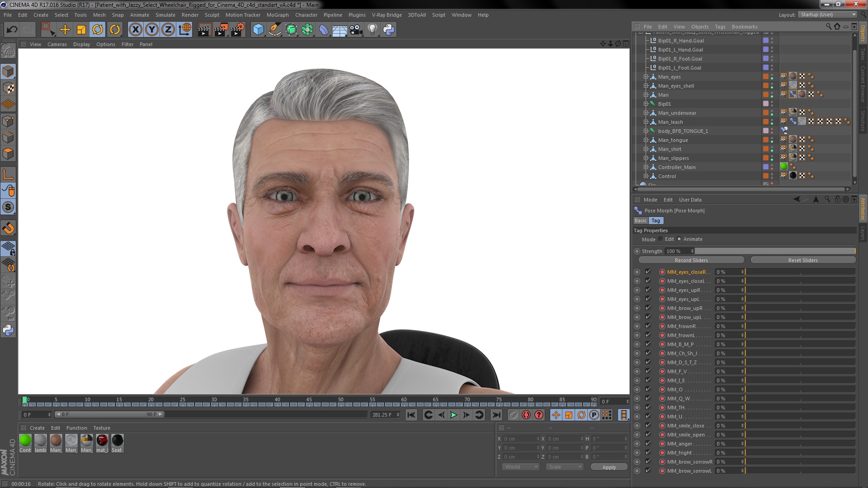868x488 pixels.
Task: Click the Undo arrow icon
Action: coord(12,30)
